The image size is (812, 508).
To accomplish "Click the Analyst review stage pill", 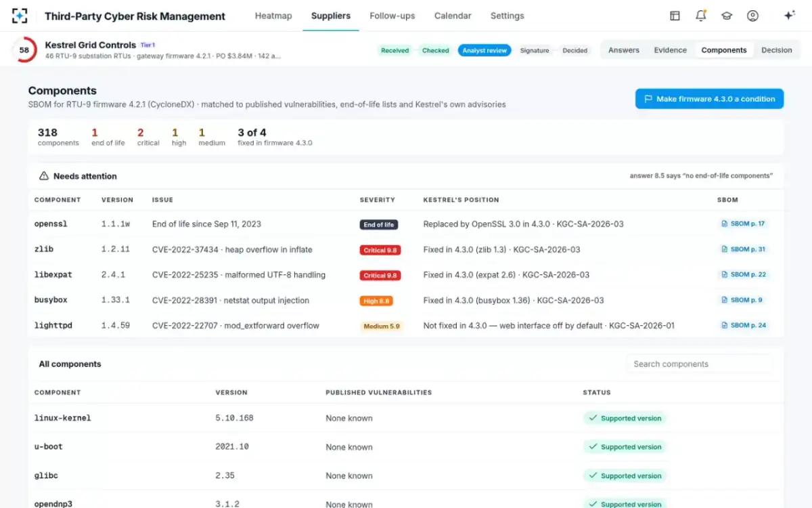I will point(484,50).
